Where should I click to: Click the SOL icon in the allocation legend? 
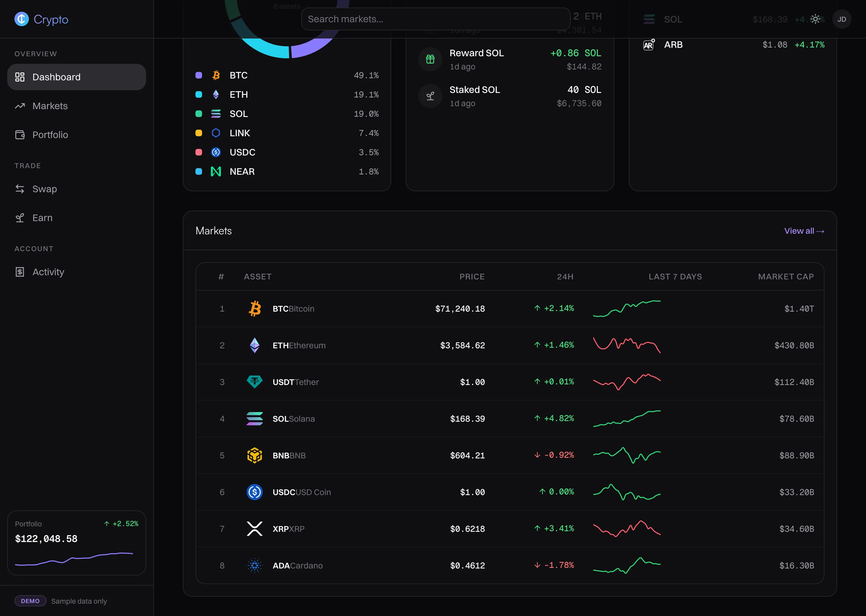coord(216,114)
